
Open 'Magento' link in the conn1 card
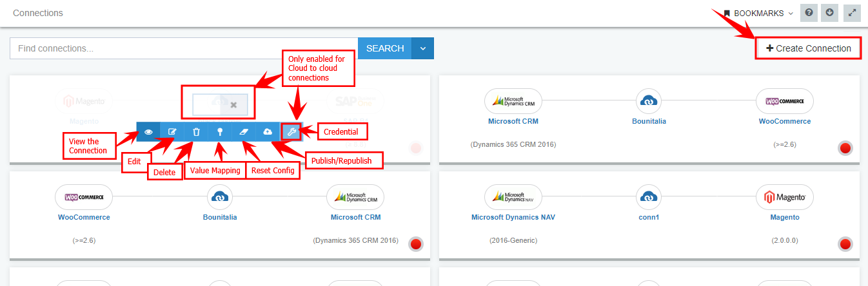[785, 217]
